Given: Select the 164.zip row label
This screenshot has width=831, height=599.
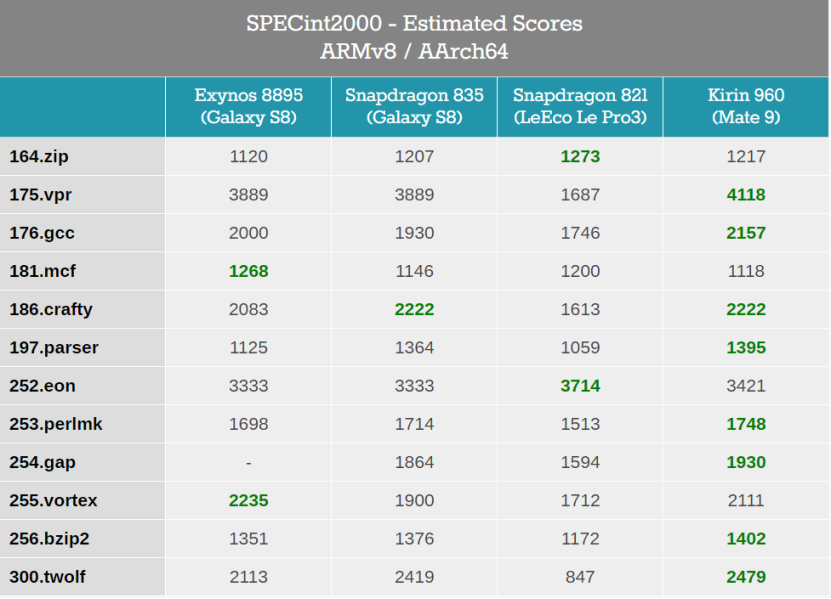Looking at the screenshot, I should click(x=39, y=156).
